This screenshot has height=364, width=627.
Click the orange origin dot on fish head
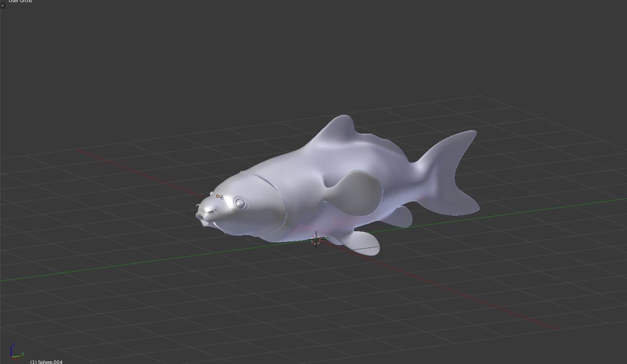tap(217, 196)
